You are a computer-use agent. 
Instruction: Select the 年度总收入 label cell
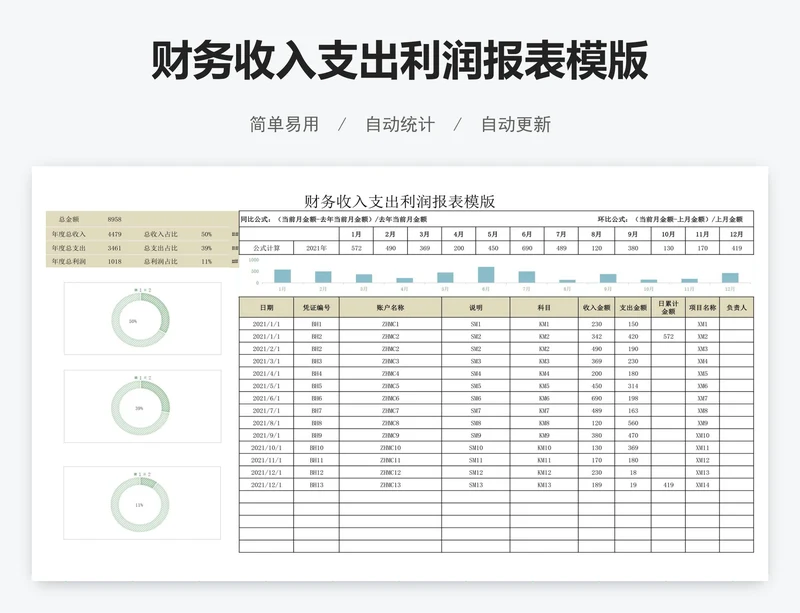pos(69,234)
